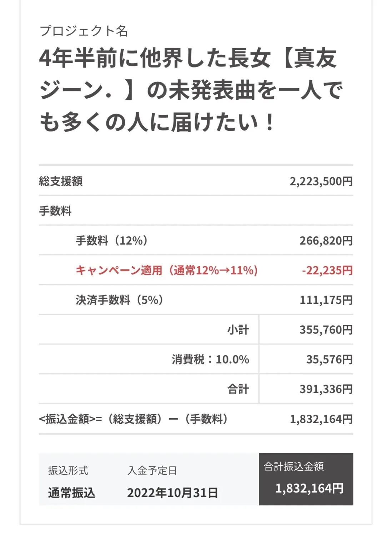Select the 2,223,500円 total support amount

[x=321, y=181]
